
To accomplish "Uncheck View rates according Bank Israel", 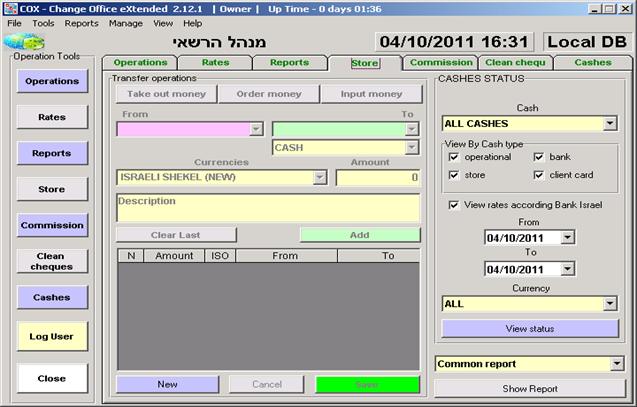I will click(454, 204).
